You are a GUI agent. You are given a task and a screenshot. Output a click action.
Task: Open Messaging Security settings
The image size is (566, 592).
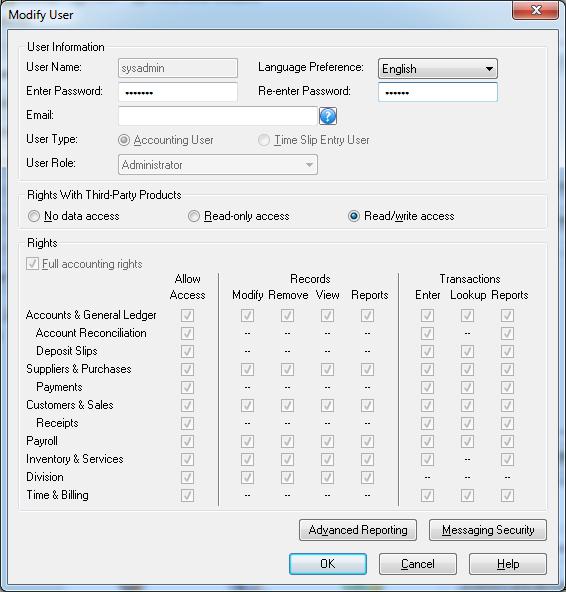coord(488,530)
